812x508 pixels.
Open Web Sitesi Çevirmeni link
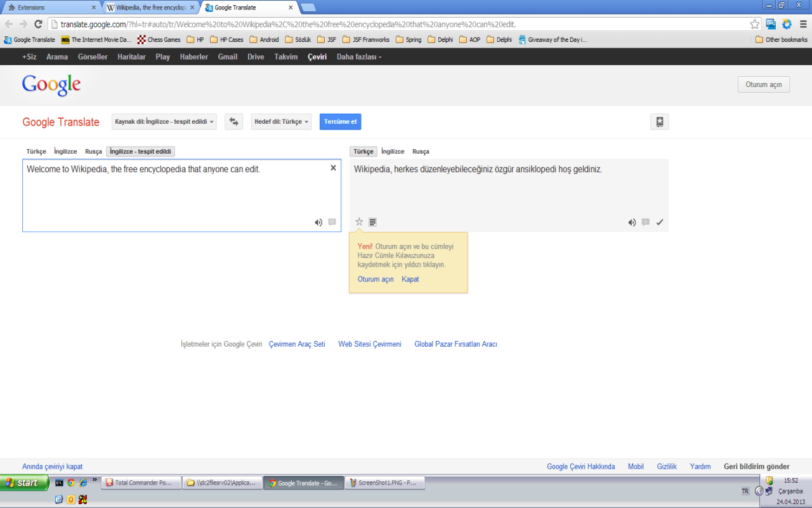(x=370, y=344)
